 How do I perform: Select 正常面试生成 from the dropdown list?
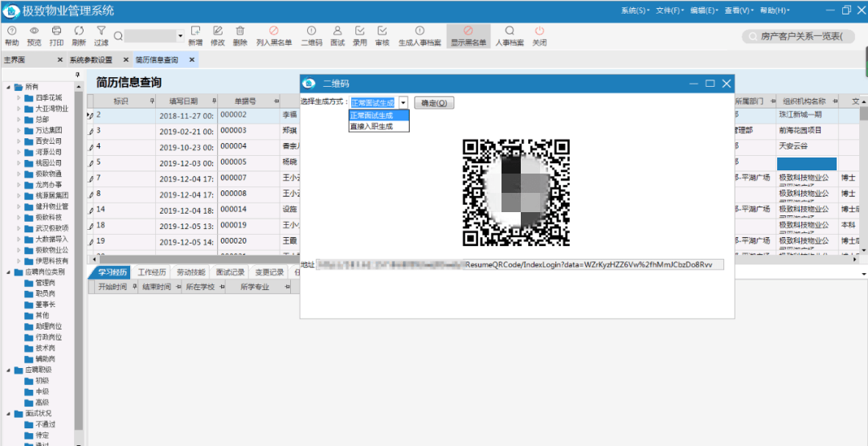[x=379, y=115]
